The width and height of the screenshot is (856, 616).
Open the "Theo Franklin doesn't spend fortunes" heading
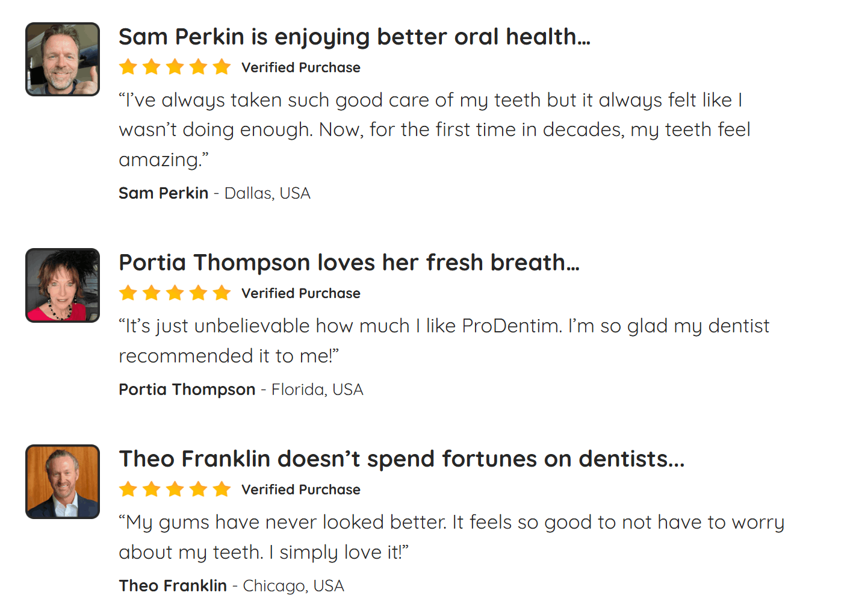[x=402, y=459]
